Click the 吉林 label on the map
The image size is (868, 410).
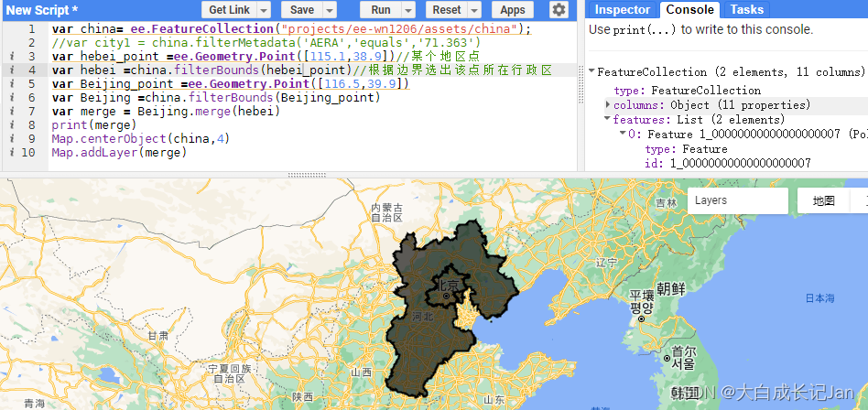click(666, 203)
